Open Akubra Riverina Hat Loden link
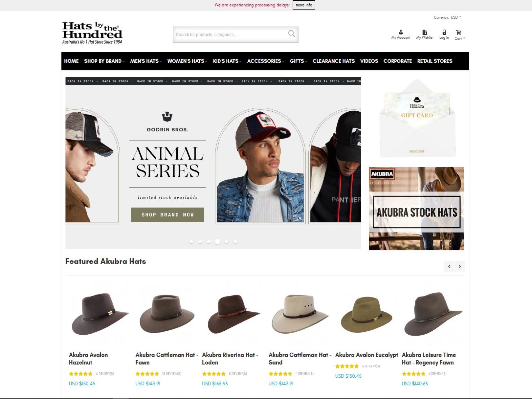 (230, 359)
